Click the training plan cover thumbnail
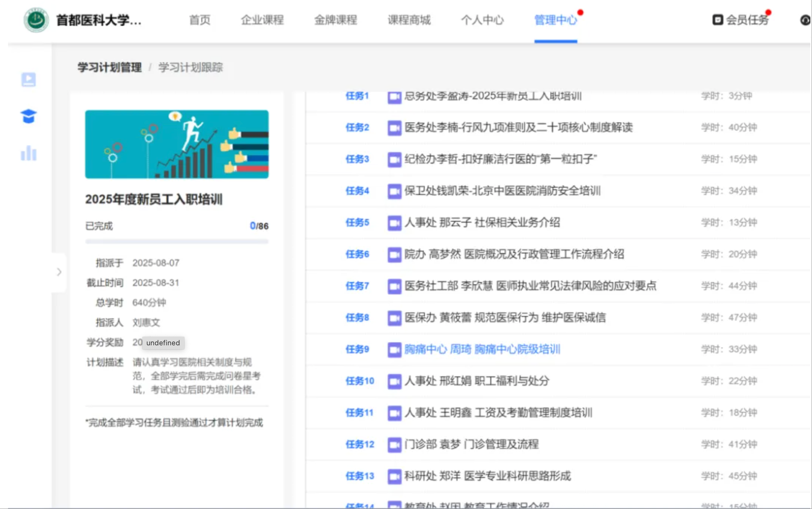This screenshot has width=812, height=509. coord(177,144)
